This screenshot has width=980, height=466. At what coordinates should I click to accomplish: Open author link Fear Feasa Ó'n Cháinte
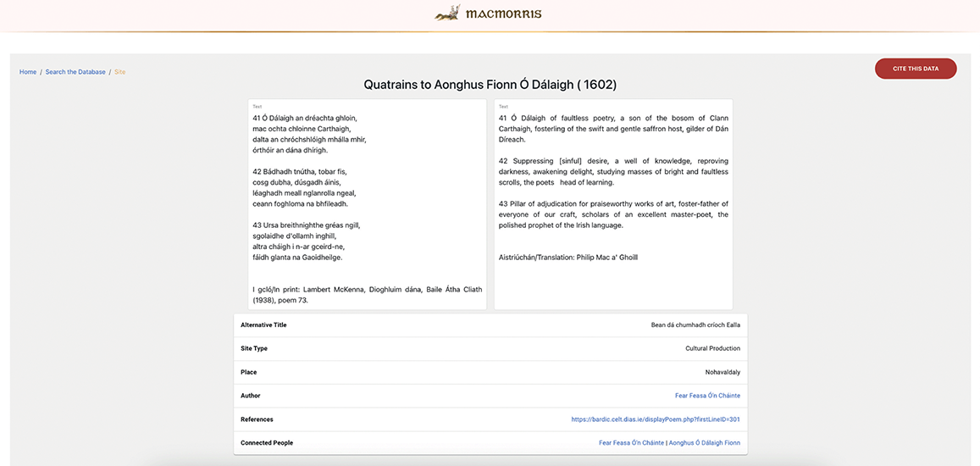point(707,396)
